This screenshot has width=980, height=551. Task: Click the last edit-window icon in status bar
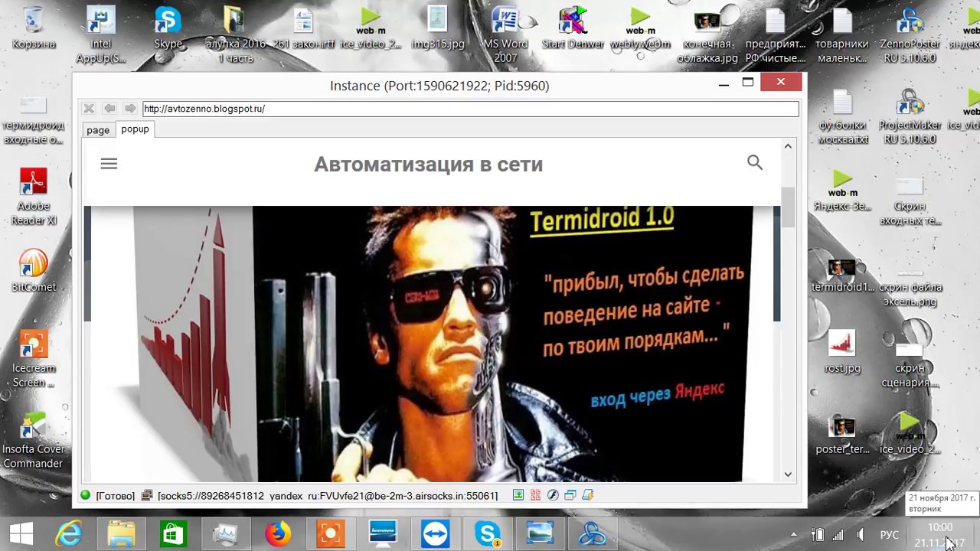coord(587,496)
